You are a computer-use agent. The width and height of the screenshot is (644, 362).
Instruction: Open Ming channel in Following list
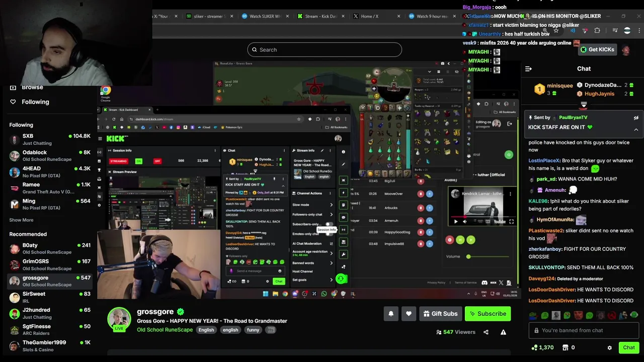(x=50, y=204)
